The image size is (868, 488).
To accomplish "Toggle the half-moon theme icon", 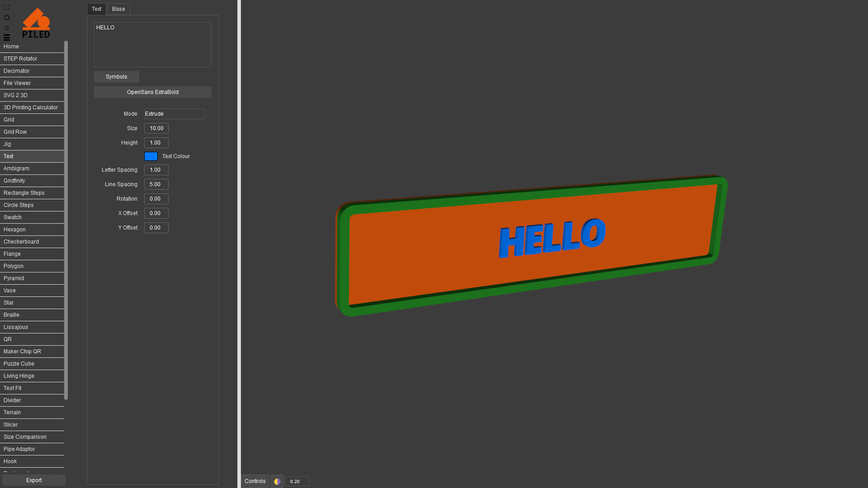I will (x=277, y=481).
